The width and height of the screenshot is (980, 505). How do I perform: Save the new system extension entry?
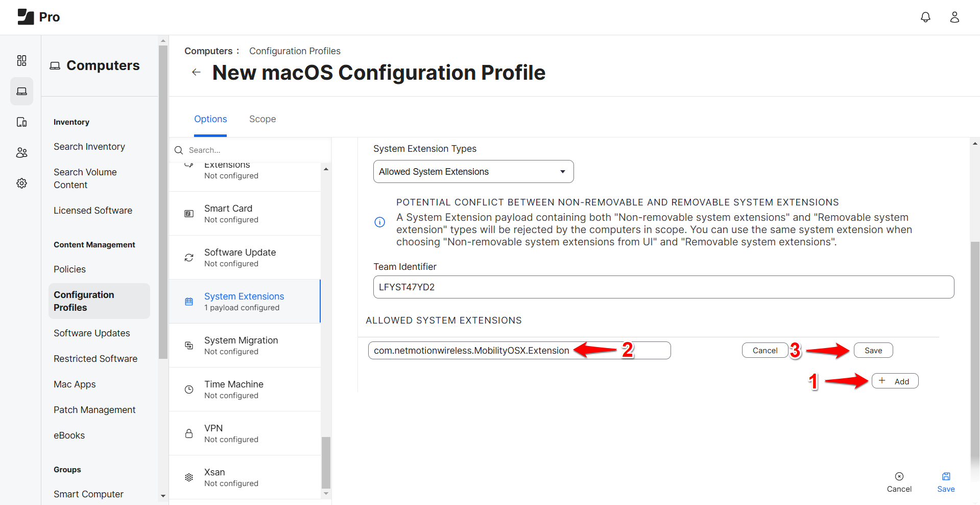coord(873,350)
